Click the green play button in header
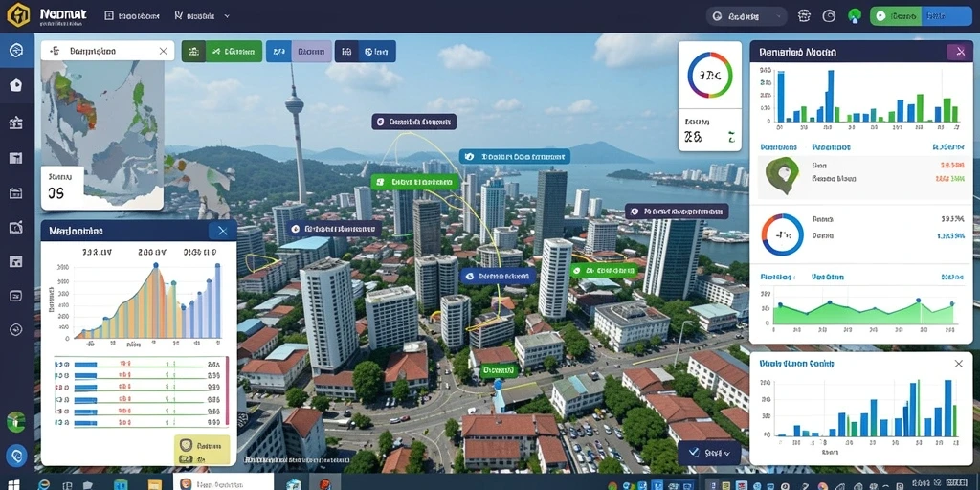The height and width of the screenshot is (490, 980). coord(896,16)
